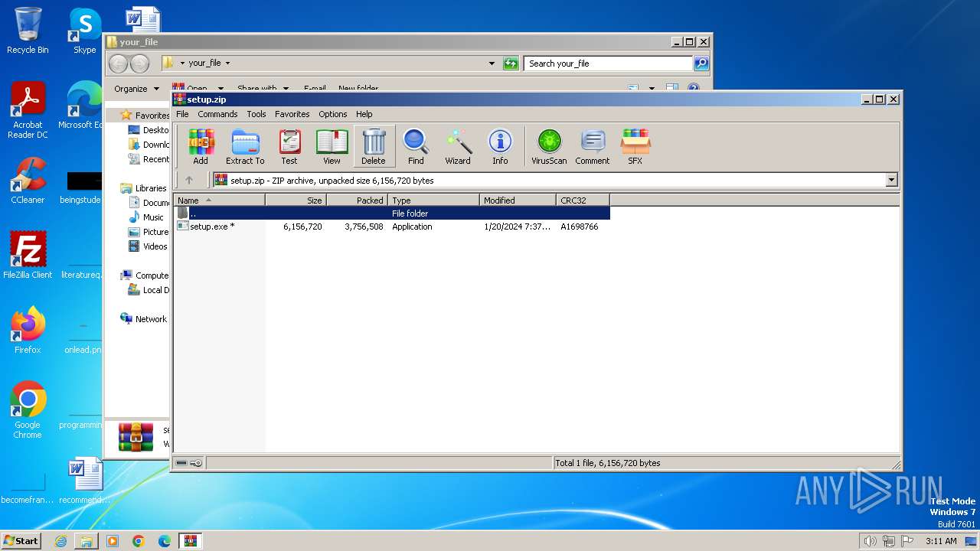Screen dimensions: 980x551
Task: Click the drive and key status icon
Action: (188, 463)
